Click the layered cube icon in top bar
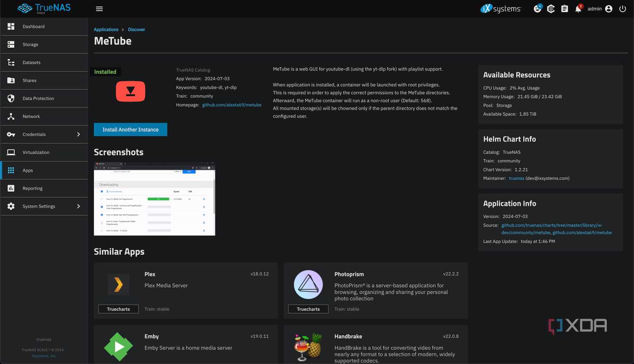Viewport: 634px width, 364px height. pyautogui.click(x=551, y=9)
